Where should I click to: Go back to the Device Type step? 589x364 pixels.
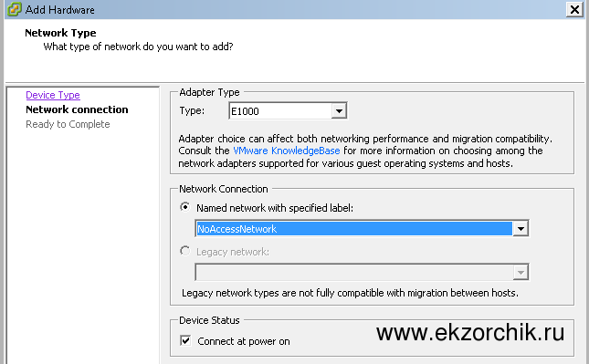tap(53, 95)
